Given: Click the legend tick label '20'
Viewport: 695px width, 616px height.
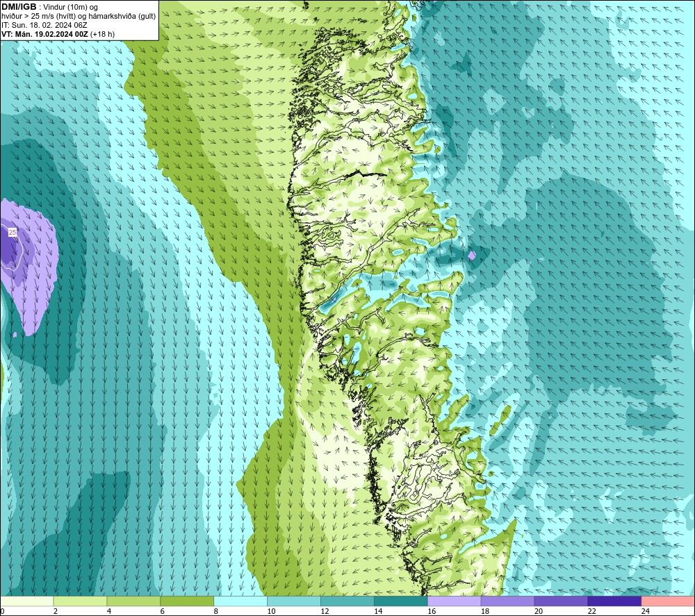Looking at the screenshot, I should pyautogui.click(x=539, y=611).
